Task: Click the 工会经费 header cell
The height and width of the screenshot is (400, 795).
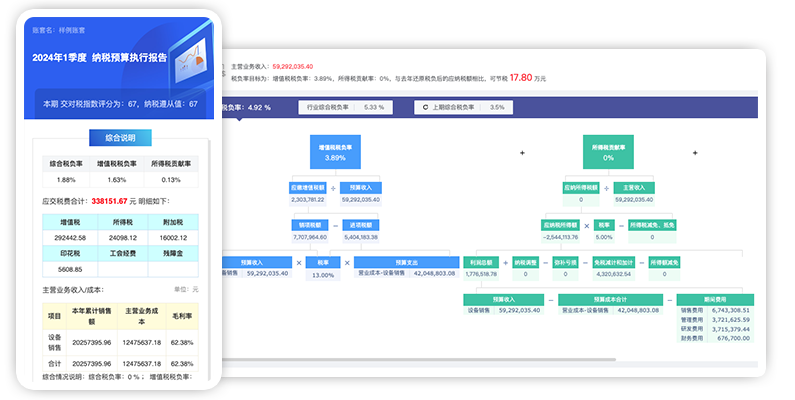Action: (123, 253)
